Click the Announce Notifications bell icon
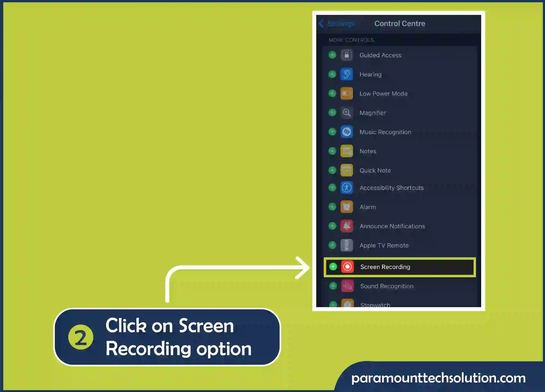 pos(347,226)
